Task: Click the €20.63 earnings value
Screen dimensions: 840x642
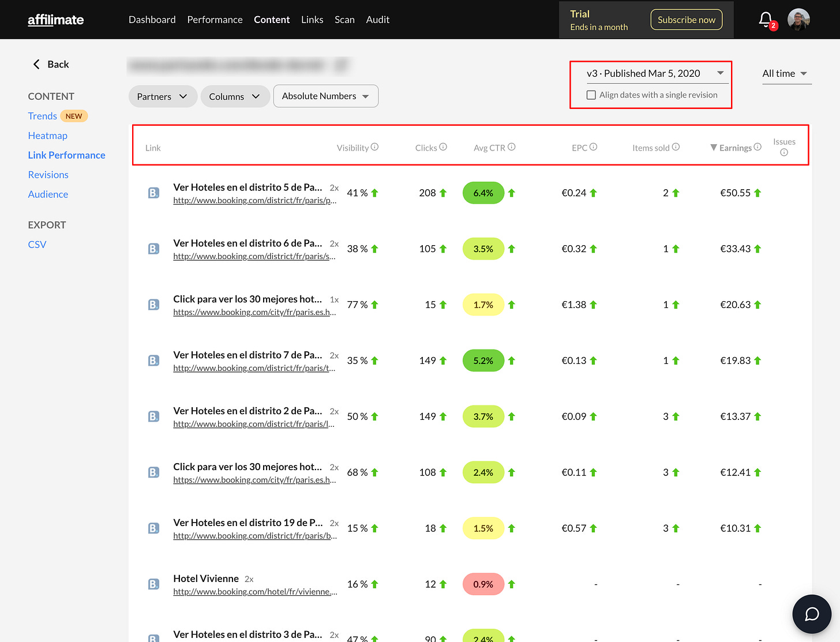Action: (x=736, y=305)
